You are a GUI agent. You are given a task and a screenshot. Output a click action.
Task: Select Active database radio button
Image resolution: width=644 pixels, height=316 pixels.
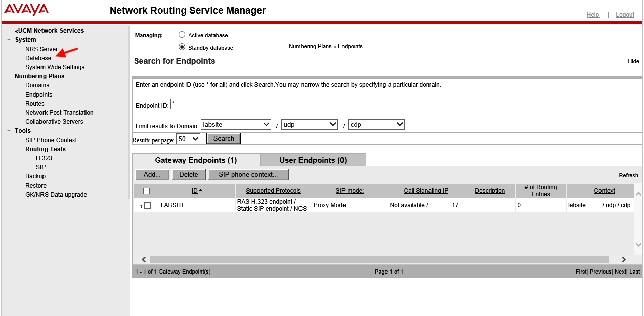(182, 35)
